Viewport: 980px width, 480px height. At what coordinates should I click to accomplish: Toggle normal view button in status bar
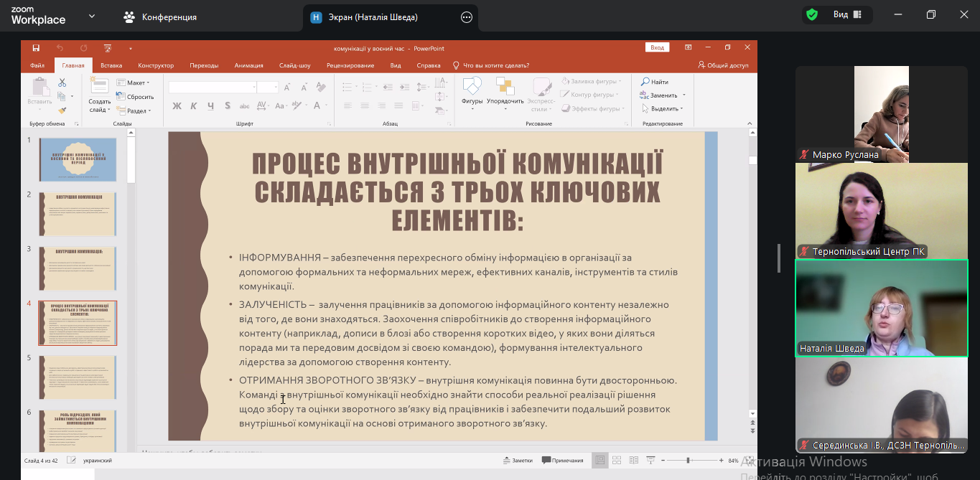point(599,460)
